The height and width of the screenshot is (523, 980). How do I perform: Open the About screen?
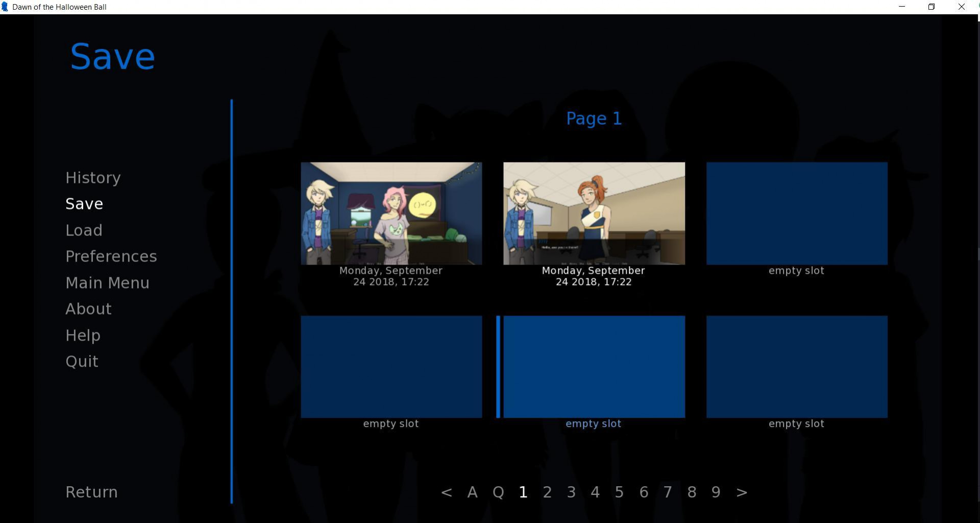88,309
